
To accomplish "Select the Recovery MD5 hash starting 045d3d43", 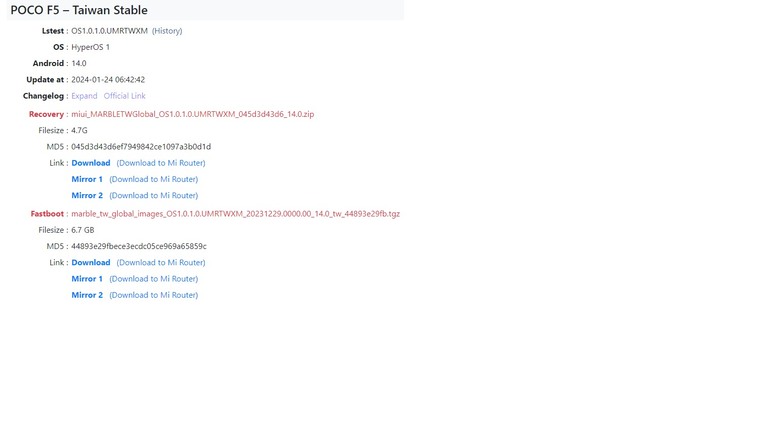I will (x=141, y=147).
